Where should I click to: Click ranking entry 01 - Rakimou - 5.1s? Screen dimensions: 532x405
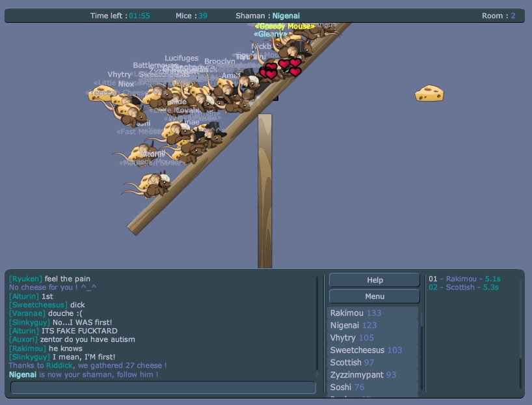pyautogui.click(x=464, y=279)
